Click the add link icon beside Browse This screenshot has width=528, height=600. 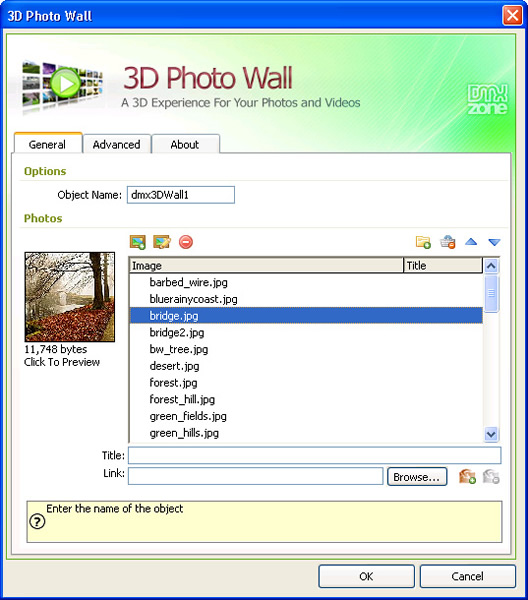[x=467, y=477]
